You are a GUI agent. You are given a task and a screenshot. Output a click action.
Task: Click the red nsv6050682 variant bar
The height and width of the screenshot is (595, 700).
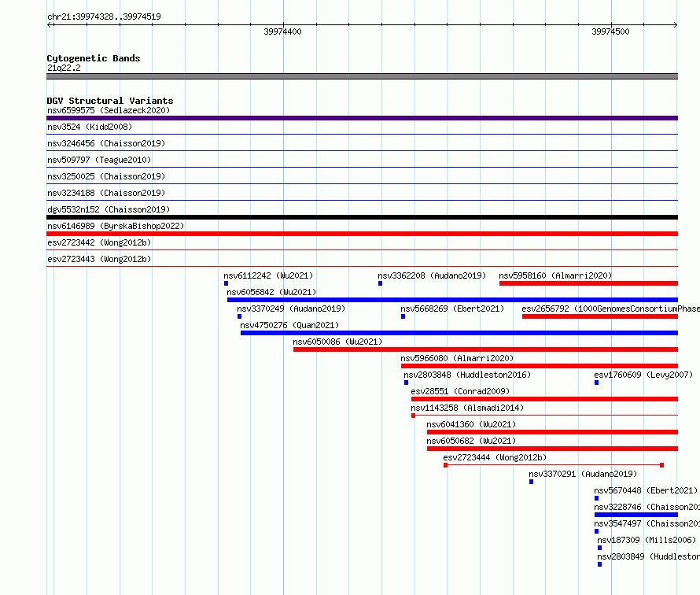(552, 449)
